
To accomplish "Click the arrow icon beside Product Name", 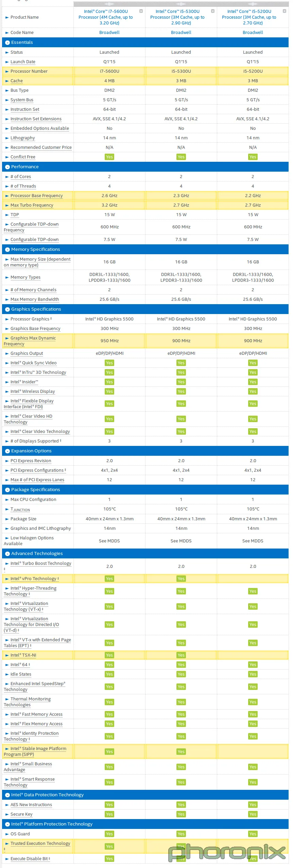I will pos(7,17).
